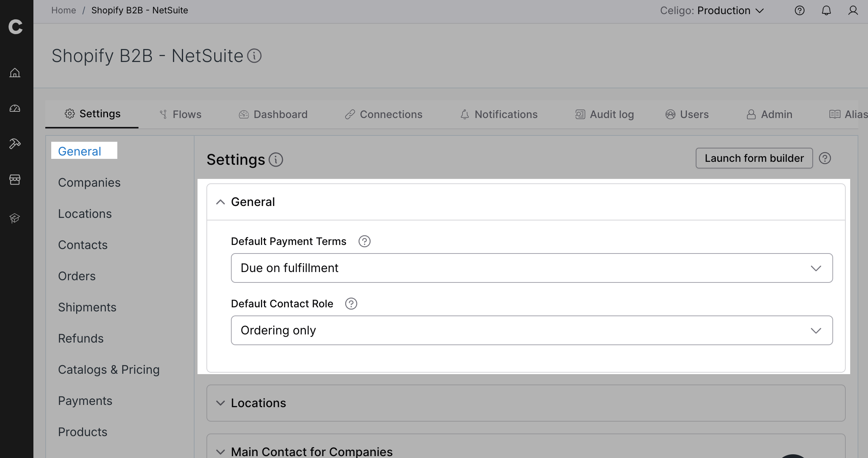Select Shipments in settings side menu

(87, 307)
